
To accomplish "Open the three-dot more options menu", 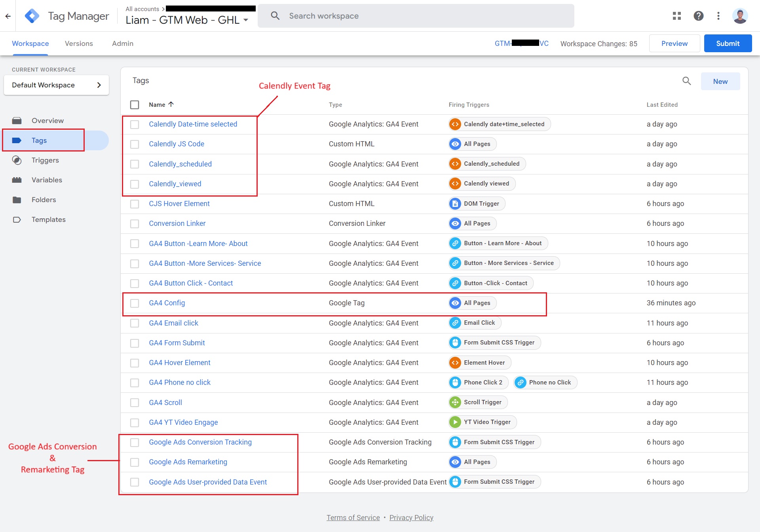I will point(718,16).
